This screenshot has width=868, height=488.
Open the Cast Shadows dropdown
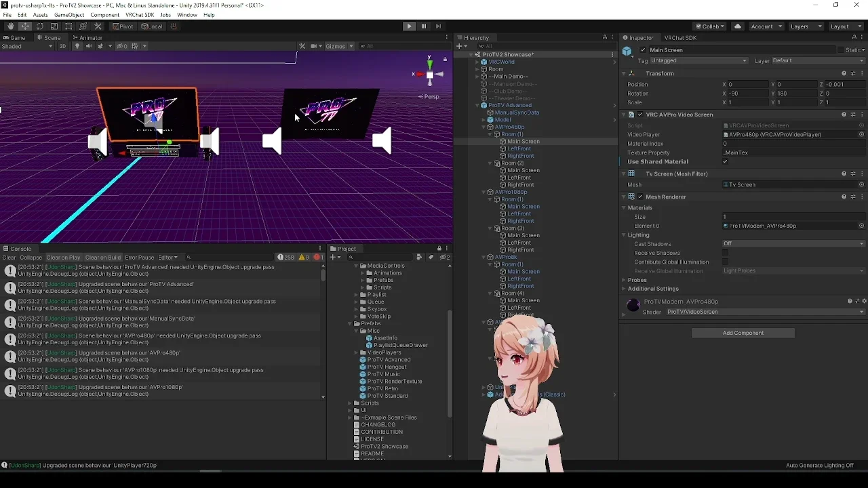click(x=793, y=244)
